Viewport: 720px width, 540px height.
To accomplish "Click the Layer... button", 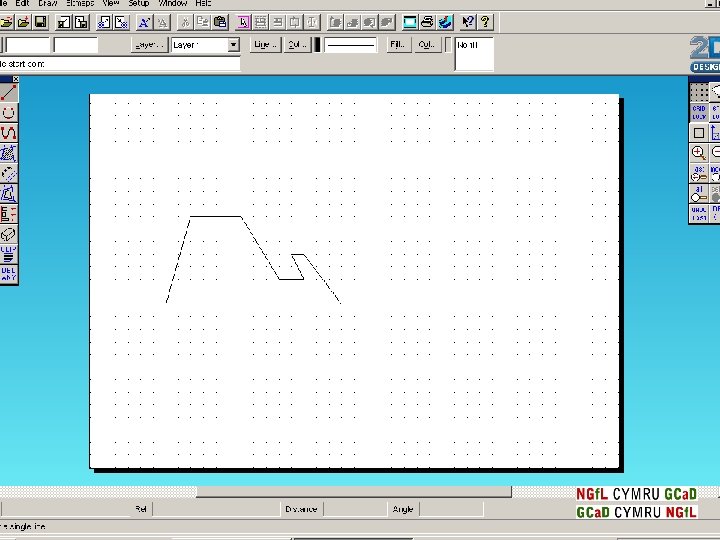I will click(149, 45).
